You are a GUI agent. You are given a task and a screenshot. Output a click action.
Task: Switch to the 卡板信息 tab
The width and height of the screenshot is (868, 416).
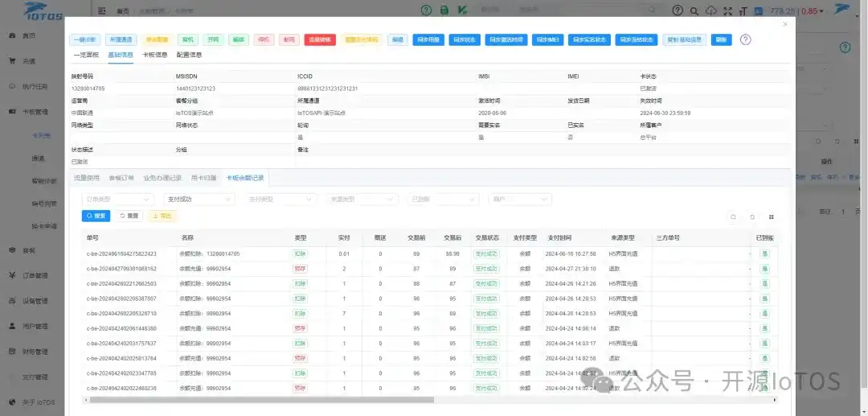point(155,56)
